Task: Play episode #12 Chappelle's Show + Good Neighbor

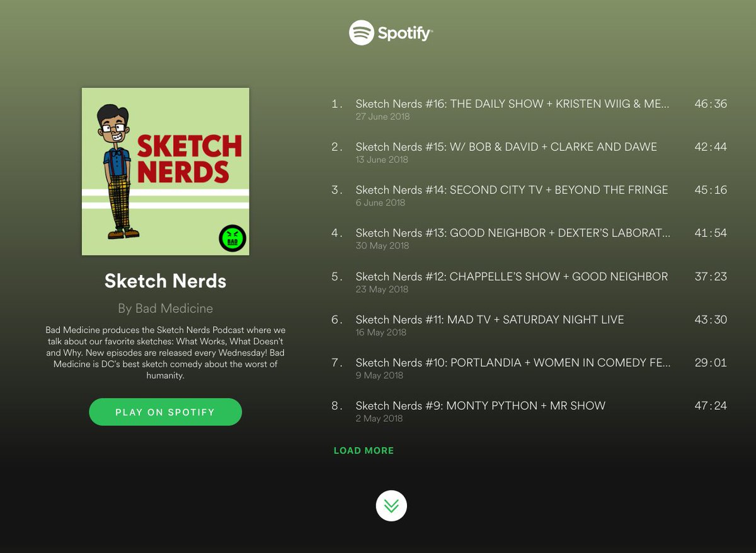Action: pyautogui.click(x=512, y=276)
